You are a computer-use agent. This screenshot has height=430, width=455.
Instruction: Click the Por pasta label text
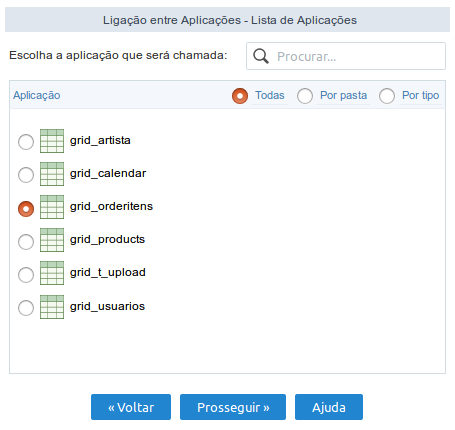point(343,95)
